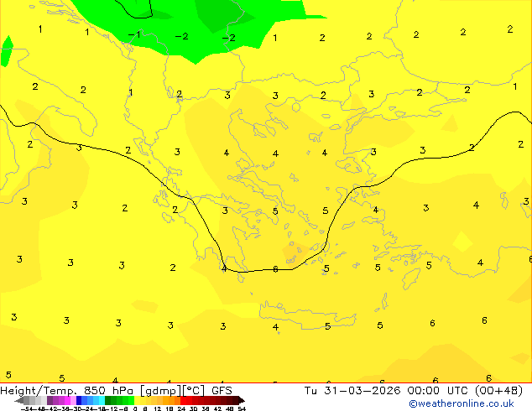Click the legend scale value 54
The height and width of the screenshot is (411, 532).
pos(242,408)
